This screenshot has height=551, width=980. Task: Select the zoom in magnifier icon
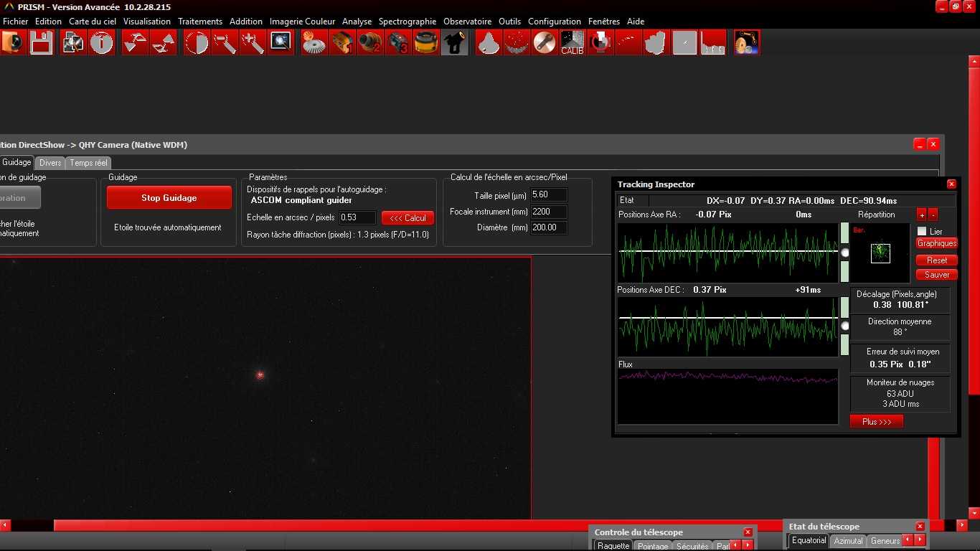(253, 43)
